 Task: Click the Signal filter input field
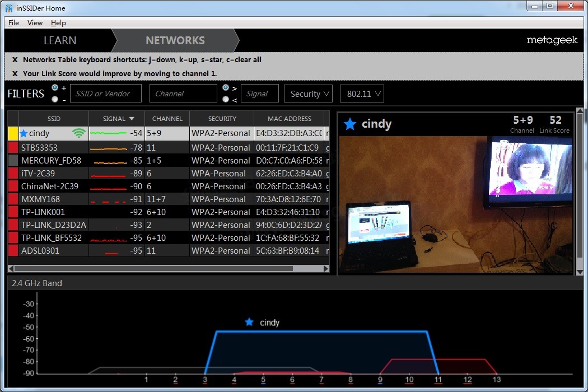pyautogui.click(x=259, y=94)
